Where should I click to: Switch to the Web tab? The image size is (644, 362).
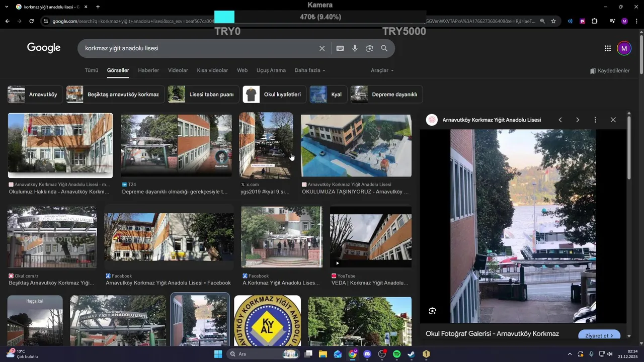coord(243,70)
